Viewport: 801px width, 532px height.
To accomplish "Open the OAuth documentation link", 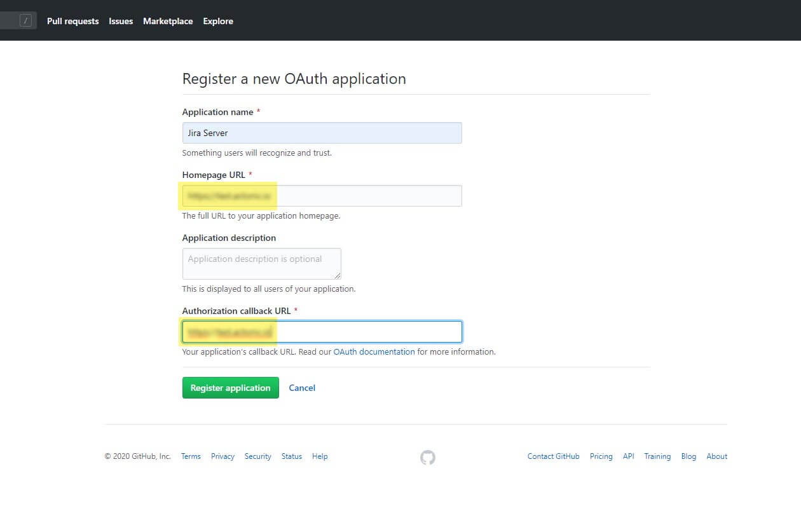I will coord(374,351).
